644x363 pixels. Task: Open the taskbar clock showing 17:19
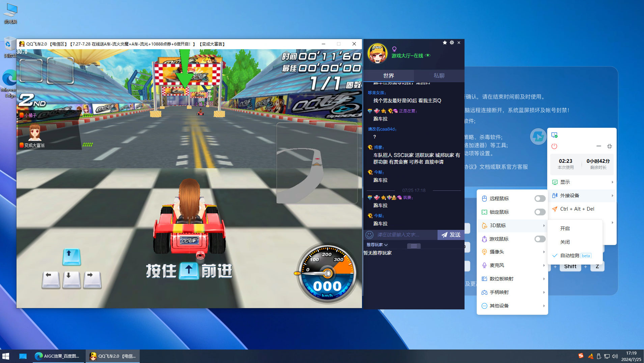tap(631, 356)
